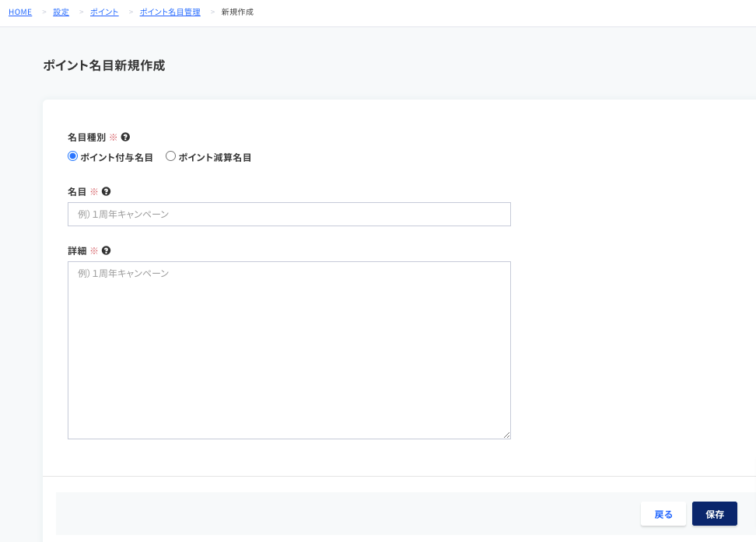Show help icon next to 名目 label
The height and width of the screenshot is (542, 756).
point(106,191)
